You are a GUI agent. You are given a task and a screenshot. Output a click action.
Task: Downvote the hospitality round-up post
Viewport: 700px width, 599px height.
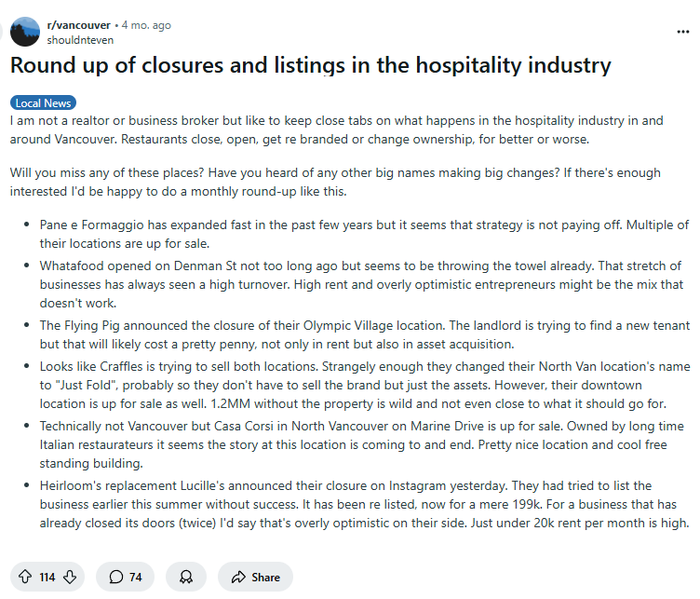pos(70,577)
